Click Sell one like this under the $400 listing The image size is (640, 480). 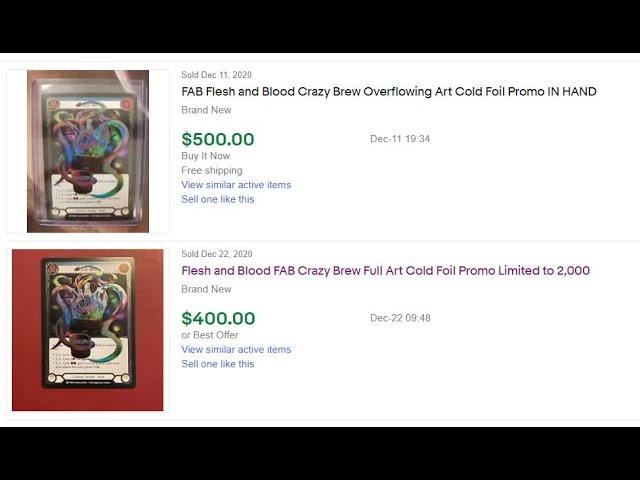(218, 364)
